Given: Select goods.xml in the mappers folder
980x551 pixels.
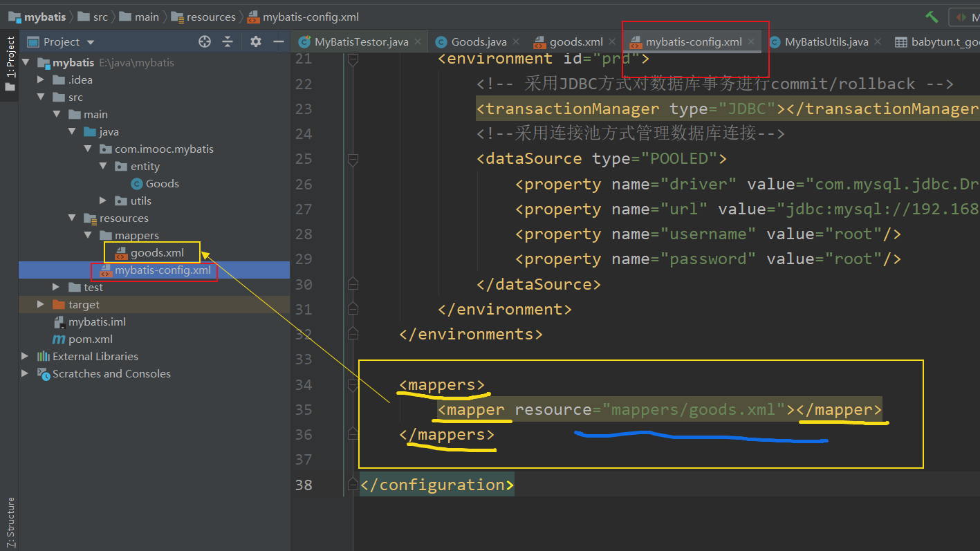Looking at the screenshot, I should point(150,253).
